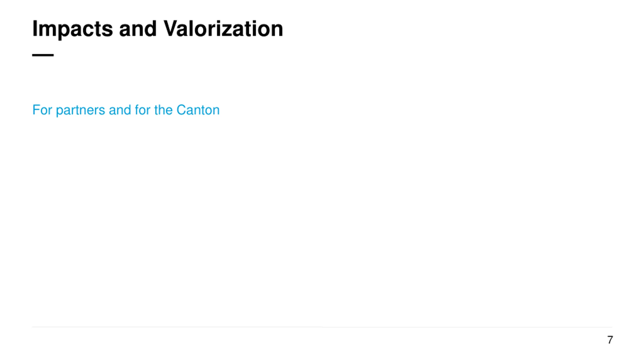Viewport: 644px width, 362px height.
Task: Click the slide number 7
Action: (610, 340)
